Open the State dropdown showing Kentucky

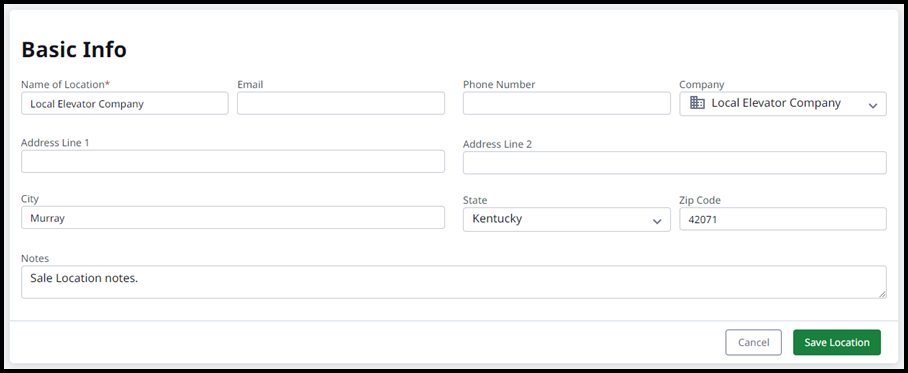click(566, 220)
